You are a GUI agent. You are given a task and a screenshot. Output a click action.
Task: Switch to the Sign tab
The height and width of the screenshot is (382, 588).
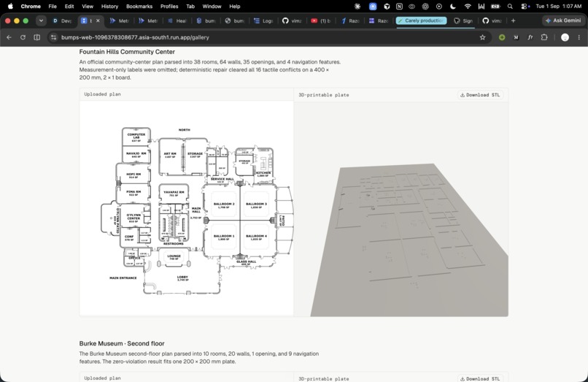tap(463, 20)
